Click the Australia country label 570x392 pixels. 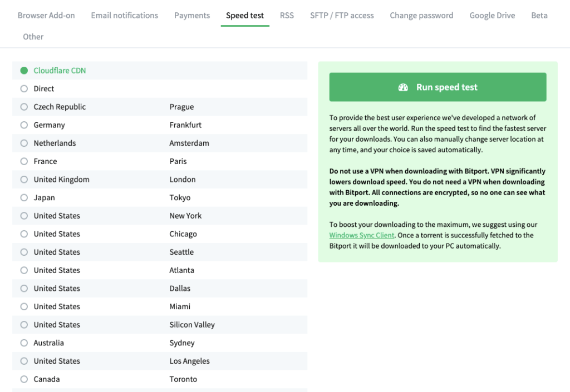(x=49, y=343)
